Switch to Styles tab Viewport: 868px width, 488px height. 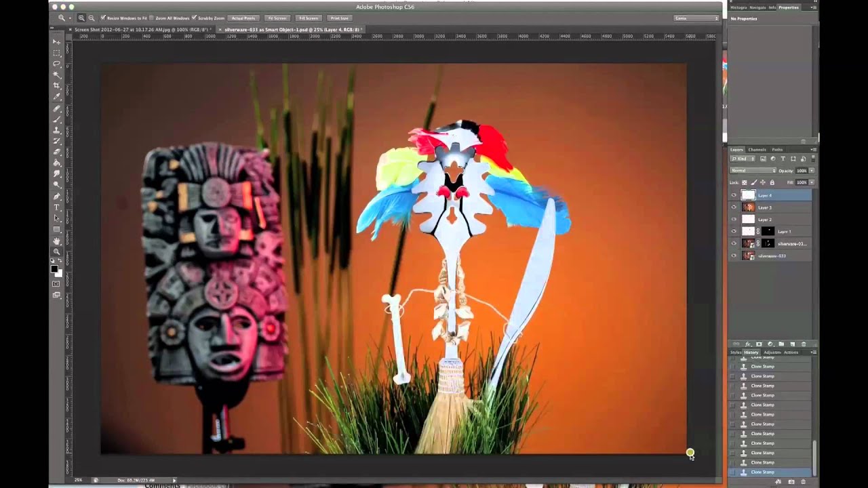point(736,352)
